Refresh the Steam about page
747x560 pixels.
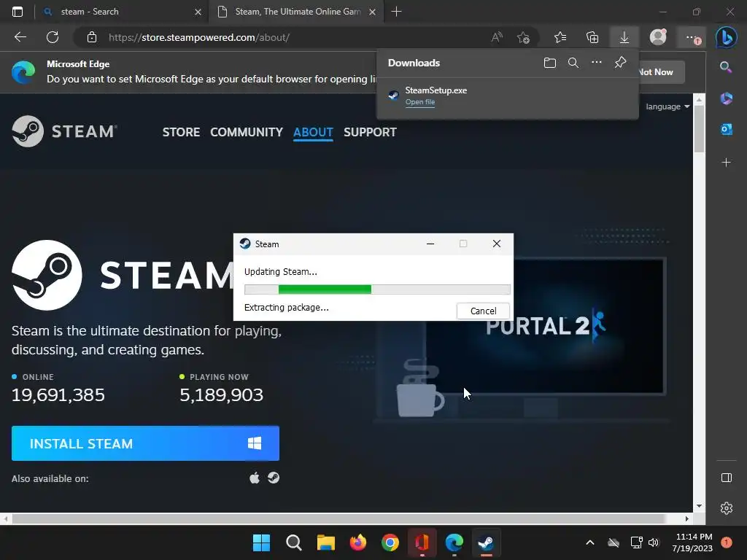click(x=53, y=37)
